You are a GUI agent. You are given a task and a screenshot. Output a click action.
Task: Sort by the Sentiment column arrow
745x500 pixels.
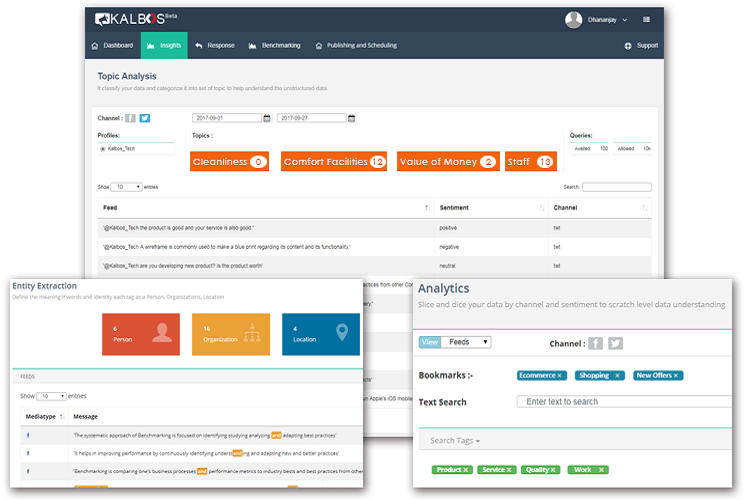[x=542, y=208]
